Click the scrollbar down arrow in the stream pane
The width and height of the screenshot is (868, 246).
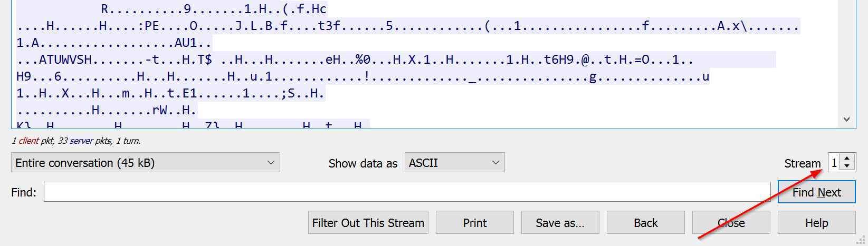tap(846, 119)
